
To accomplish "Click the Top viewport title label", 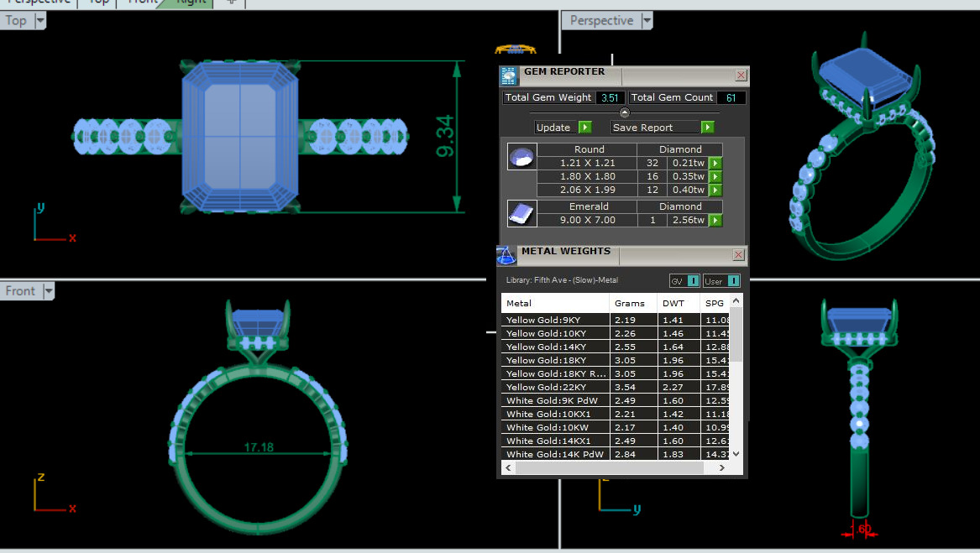I will (16, 21).
